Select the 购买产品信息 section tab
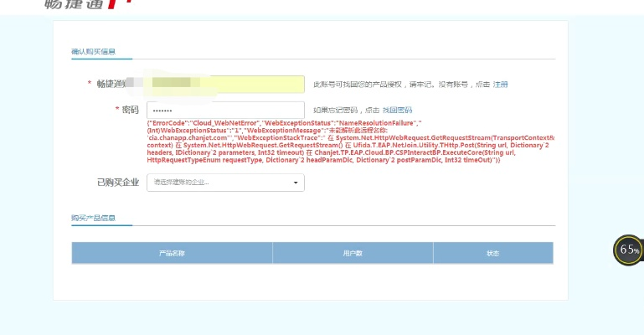This screenshot has width=644, height=335. [x=93, y=218]
